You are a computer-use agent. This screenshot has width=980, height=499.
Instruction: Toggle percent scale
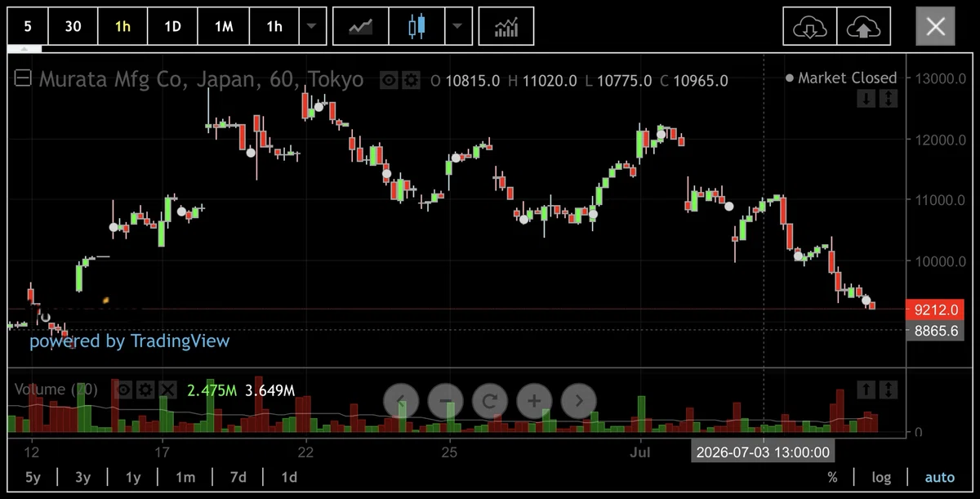[832, 477]
